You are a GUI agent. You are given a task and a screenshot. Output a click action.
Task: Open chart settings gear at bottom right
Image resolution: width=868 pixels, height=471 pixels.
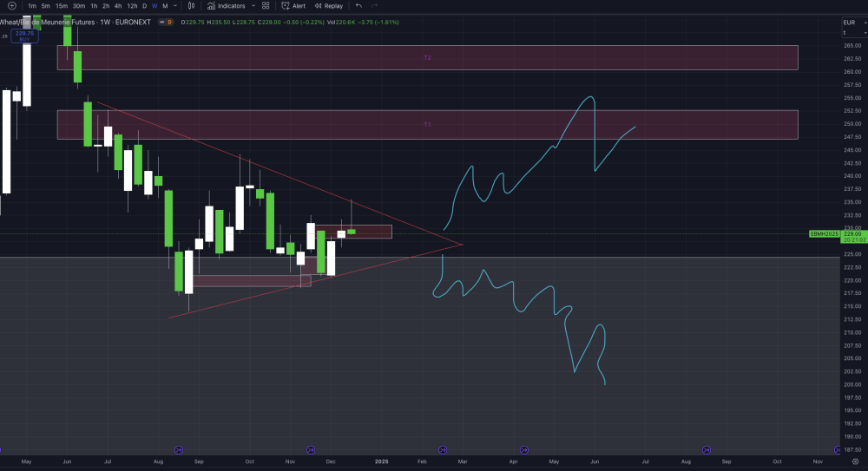click(x=855, y=461)
